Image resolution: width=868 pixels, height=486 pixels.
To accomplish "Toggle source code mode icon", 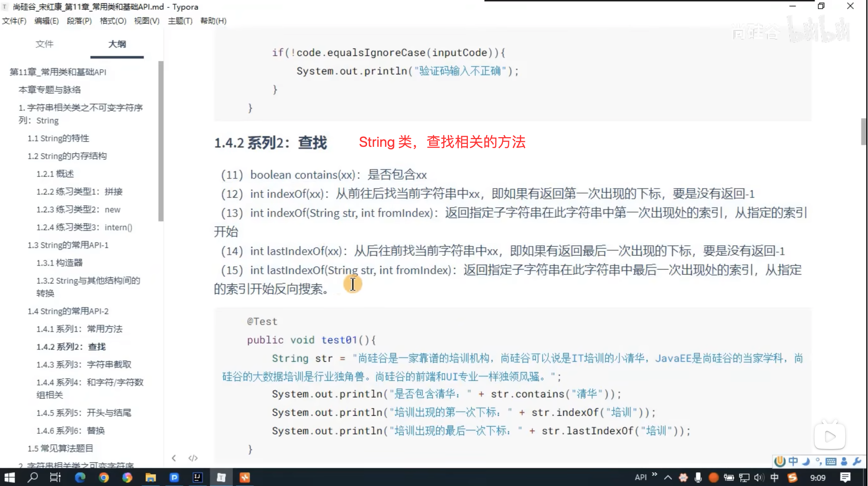I will (193, 458).
